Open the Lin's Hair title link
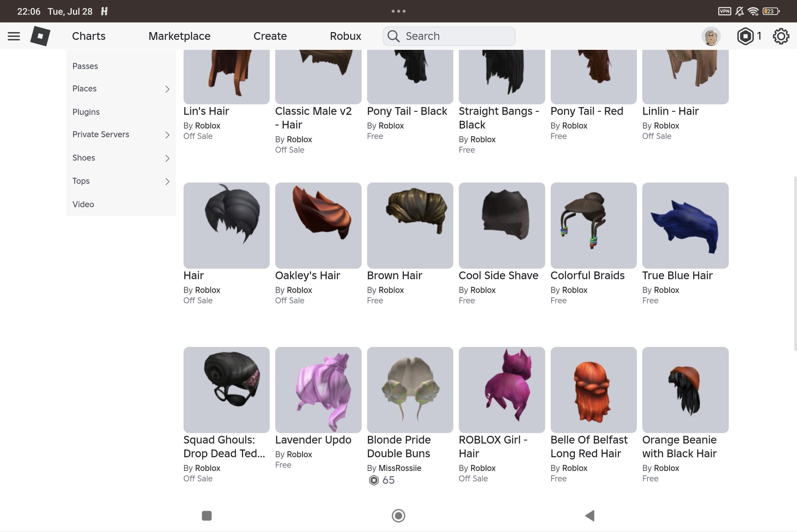Image resolution: width=797 pixels, height=532 pixels. tap(206, 111)
